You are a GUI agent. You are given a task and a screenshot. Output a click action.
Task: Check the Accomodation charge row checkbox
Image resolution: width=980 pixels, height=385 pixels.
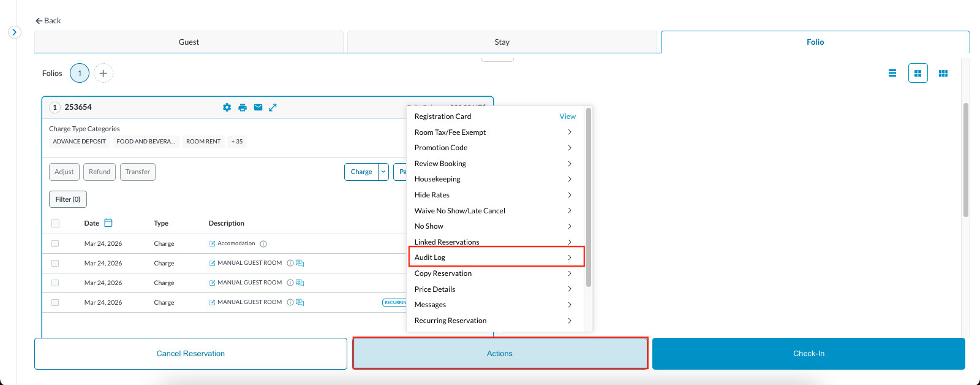coord(56,244)
